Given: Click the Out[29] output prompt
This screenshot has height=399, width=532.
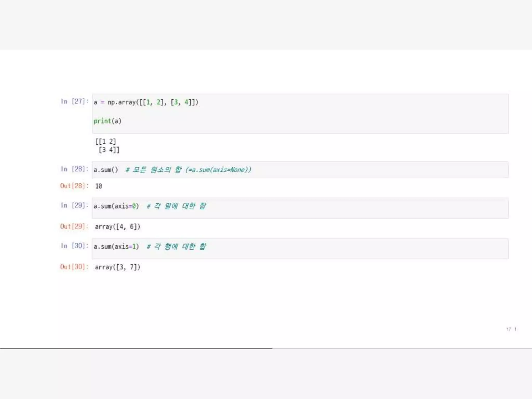Looking at the screenshot, I should (x=74, y=227).
